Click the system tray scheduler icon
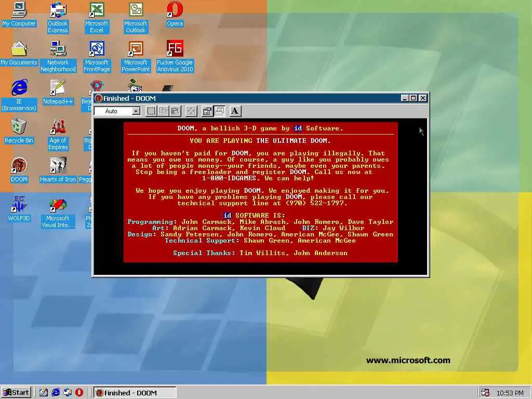Screen dimensions: 532x399 [485, 393]
